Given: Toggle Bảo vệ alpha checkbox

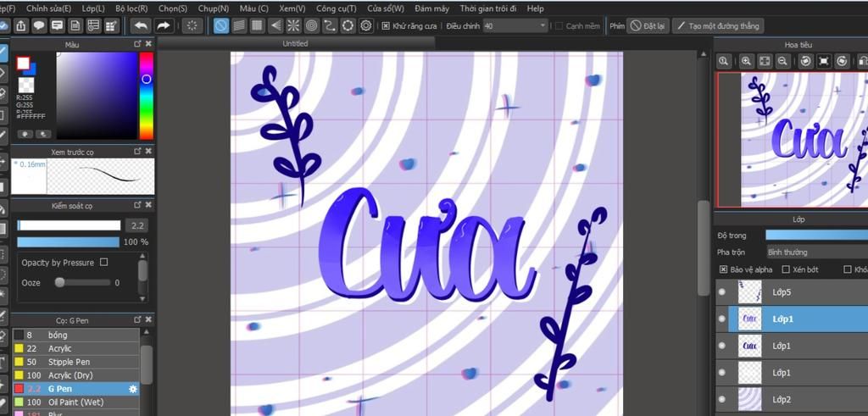Looking at the screenshot, I should pos(723,269).
